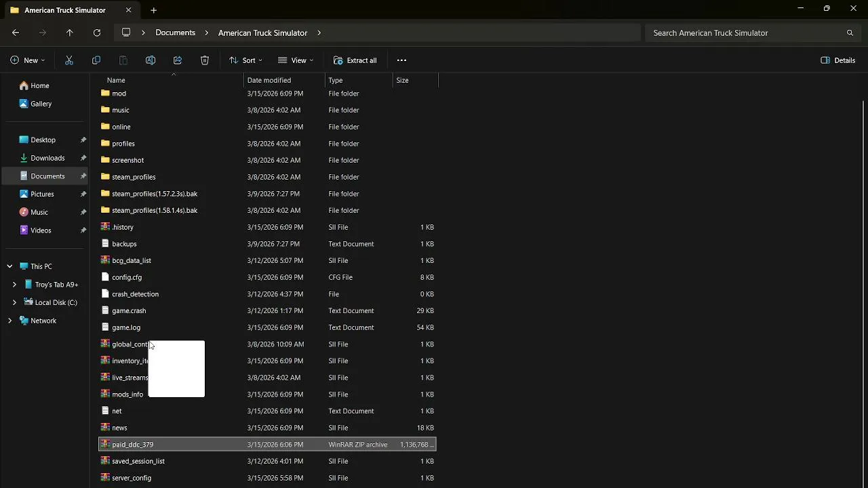Open the See more ellipsis menu

click(401, 60)
